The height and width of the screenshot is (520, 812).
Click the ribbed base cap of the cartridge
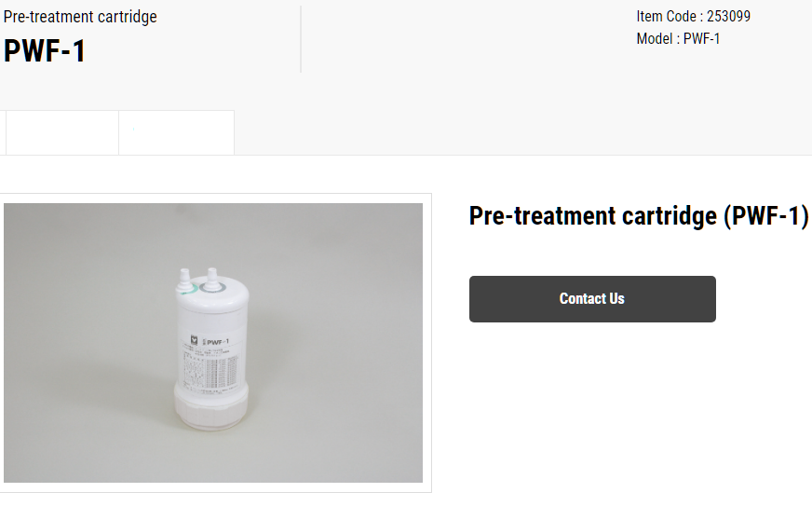pyautogui.click(x=211, y=408)
